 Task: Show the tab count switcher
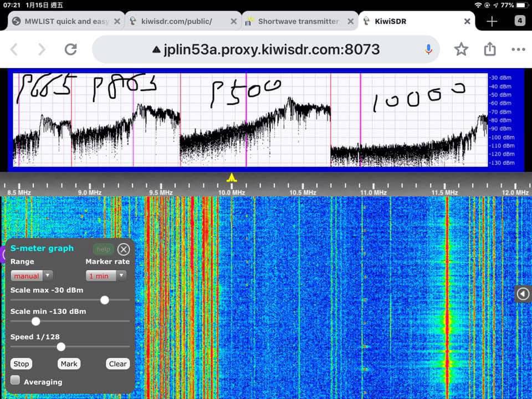pos(520,21)
